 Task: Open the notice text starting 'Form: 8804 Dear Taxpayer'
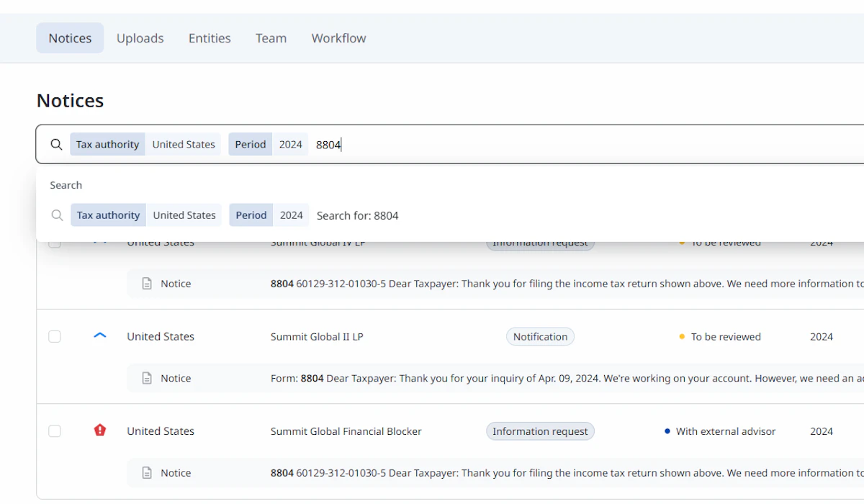click(567, 378)
